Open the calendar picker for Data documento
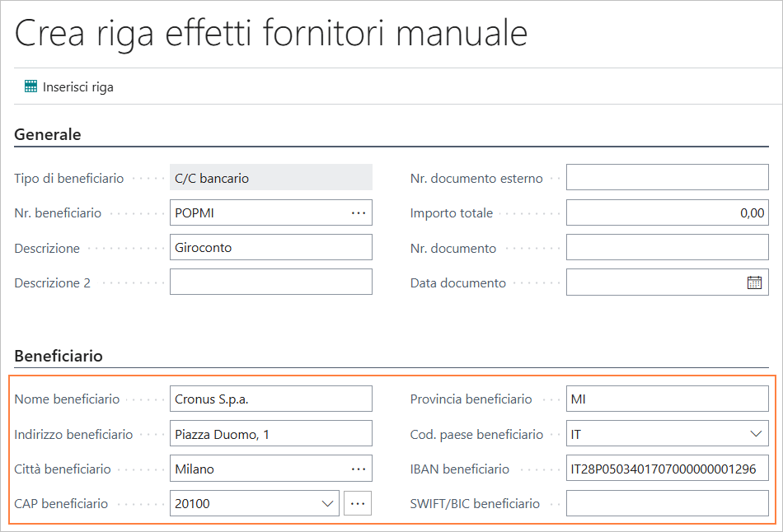This screenshot has height=532, width=783. pos(753,282)
